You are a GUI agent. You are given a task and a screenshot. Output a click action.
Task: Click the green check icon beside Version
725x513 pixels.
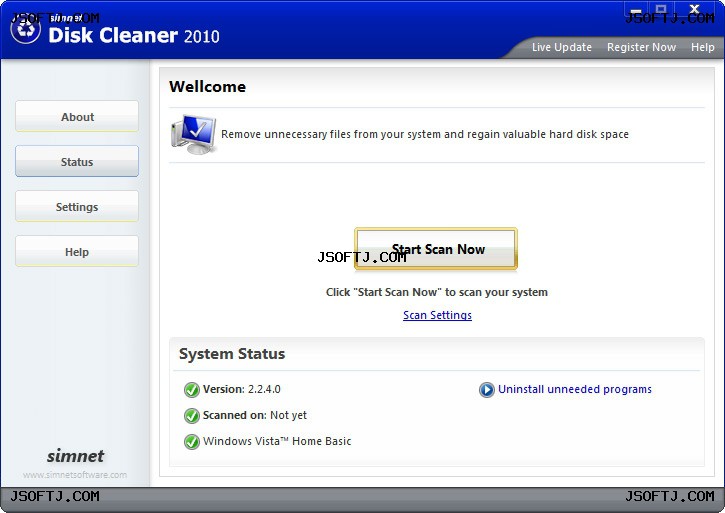[x=191, y=390]
